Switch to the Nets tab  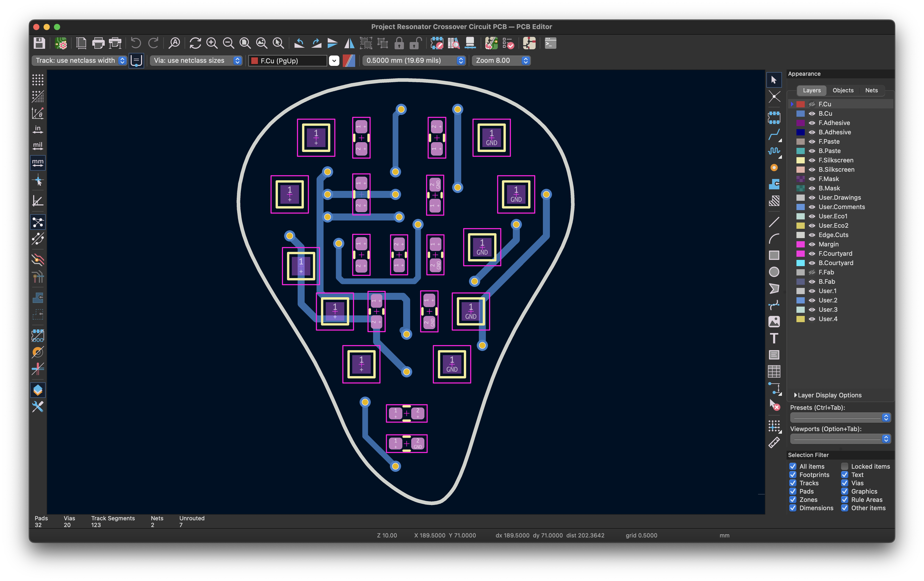pos(871,90)
